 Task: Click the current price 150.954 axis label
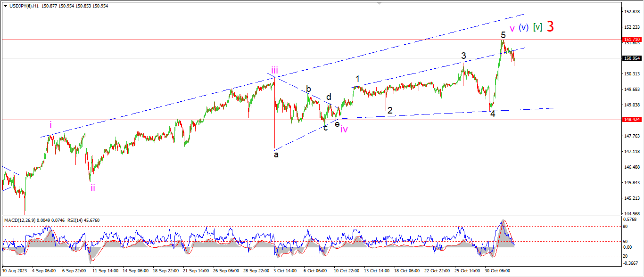(631, 58)
